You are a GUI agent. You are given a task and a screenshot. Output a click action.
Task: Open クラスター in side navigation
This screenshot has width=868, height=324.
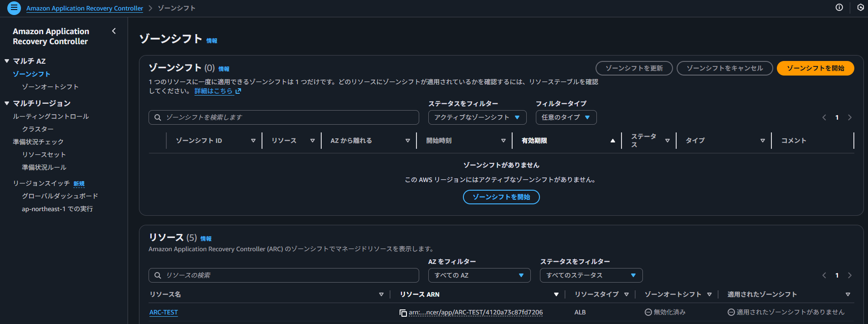tap(38, 129)
